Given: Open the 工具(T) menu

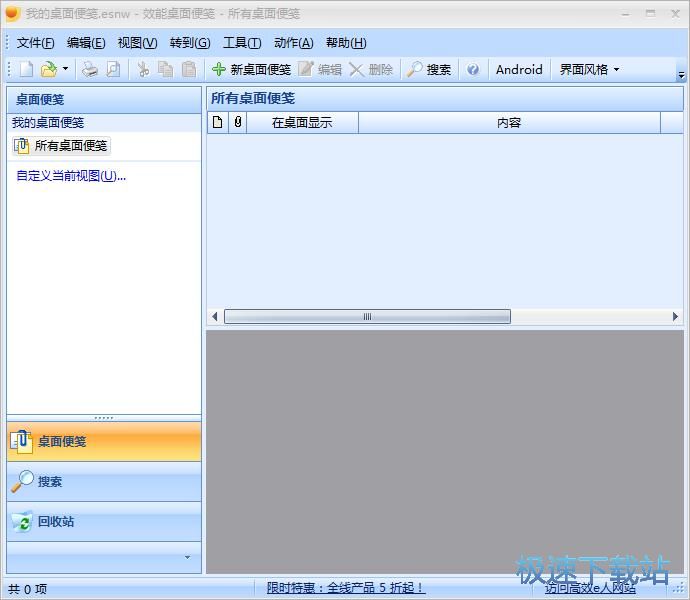Looking at the screenshot, I should [x=241, y=42].
